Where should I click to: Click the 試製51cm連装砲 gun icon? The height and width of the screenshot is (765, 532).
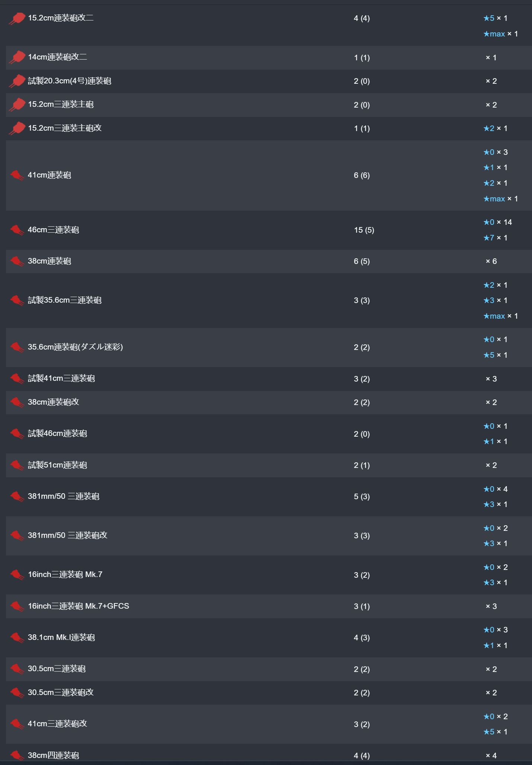(17, 465)
